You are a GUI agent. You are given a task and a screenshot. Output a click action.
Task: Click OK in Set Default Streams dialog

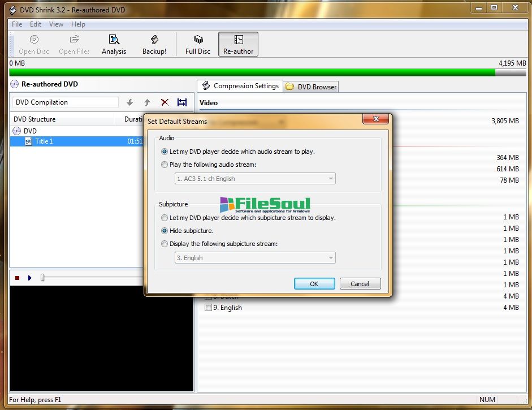314,284
